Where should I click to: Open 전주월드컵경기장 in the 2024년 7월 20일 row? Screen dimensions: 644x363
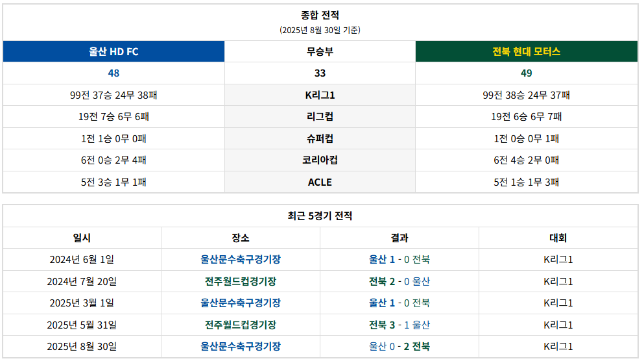241,281
